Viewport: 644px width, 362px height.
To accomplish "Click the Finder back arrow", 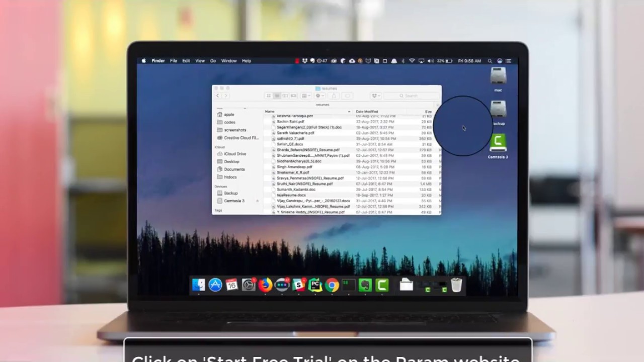I will [218, 96].
